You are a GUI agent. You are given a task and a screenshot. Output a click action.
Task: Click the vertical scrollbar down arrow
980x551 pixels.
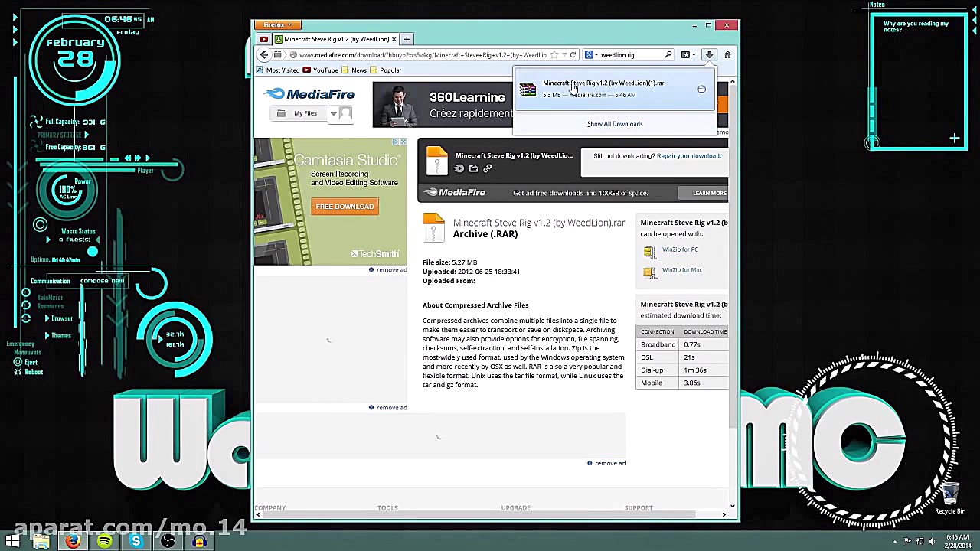pyautogui.click(x=733, y=506)
